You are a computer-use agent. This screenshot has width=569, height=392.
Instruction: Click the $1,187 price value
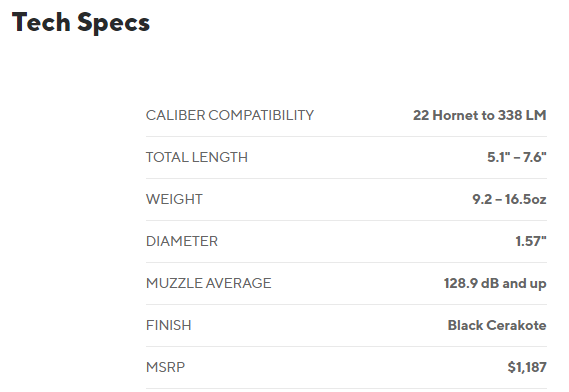click(x=527, y=367)
